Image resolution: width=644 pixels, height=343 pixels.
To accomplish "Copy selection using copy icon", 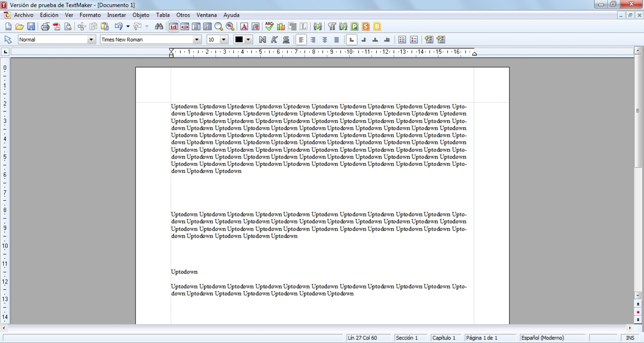I will click(x=93, y=27).
